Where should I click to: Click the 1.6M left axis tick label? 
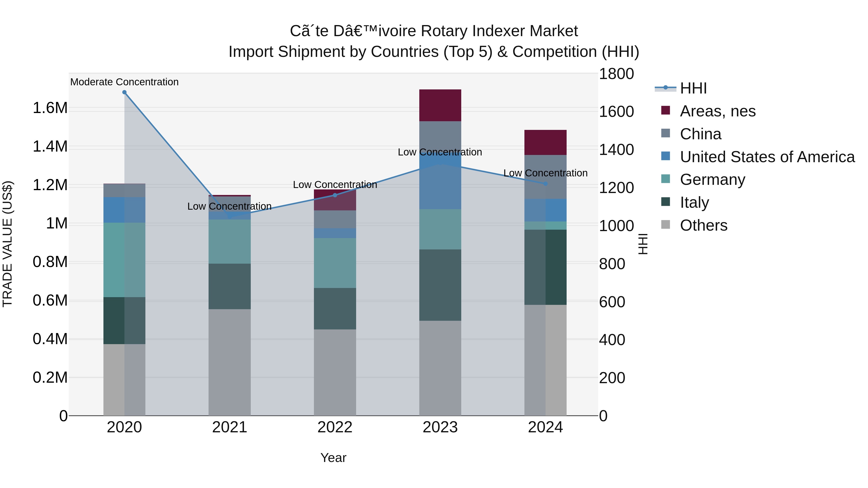coord(50,108)
